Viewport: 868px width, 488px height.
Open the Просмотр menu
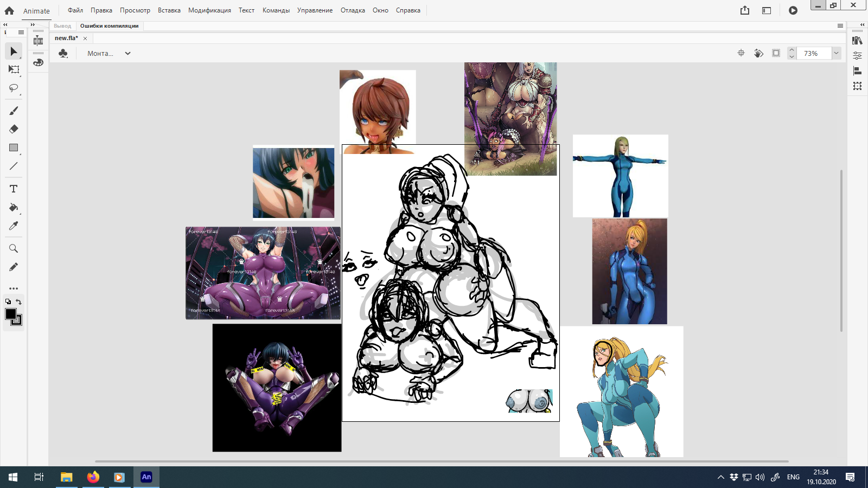135,10
